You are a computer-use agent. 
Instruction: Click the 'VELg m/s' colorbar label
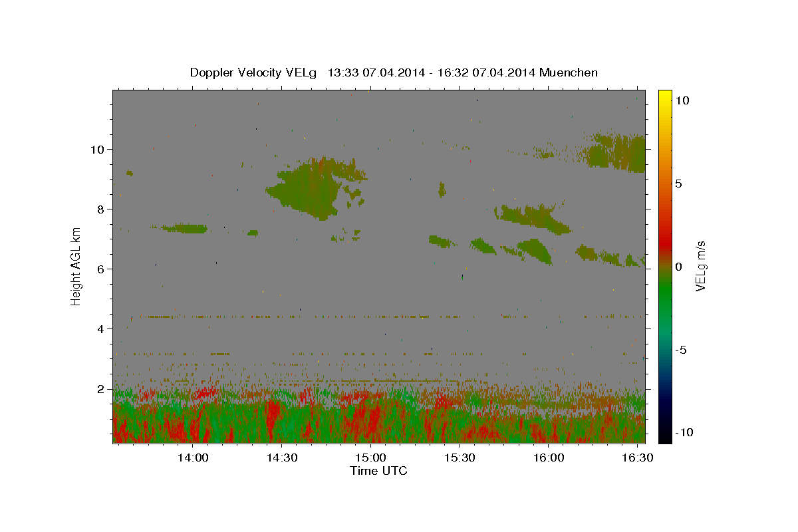tap(700, 266)
